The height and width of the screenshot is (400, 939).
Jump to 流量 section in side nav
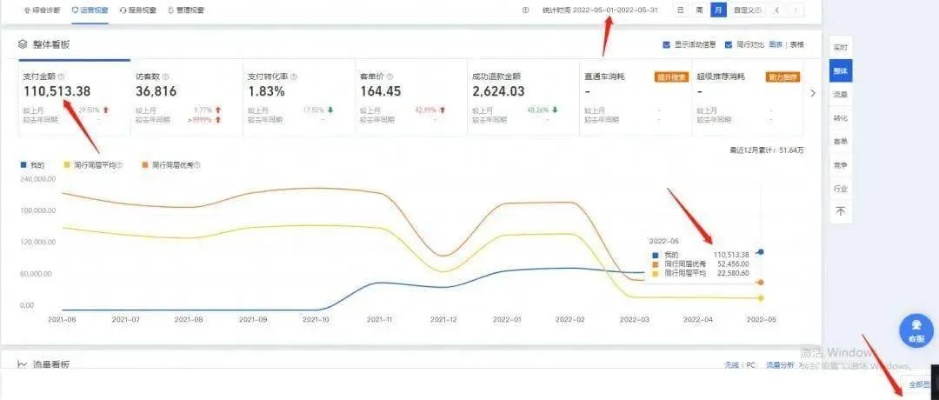[x=840, y=95]
